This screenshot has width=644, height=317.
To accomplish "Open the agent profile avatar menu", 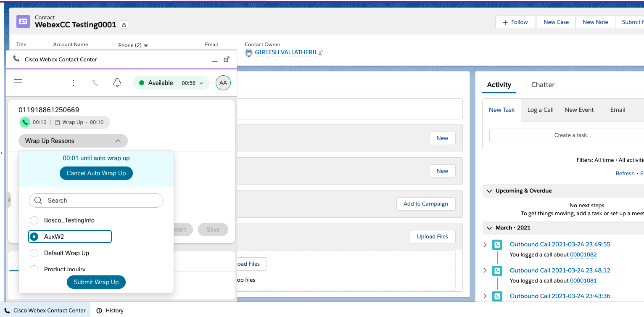I will coord(223,82).
